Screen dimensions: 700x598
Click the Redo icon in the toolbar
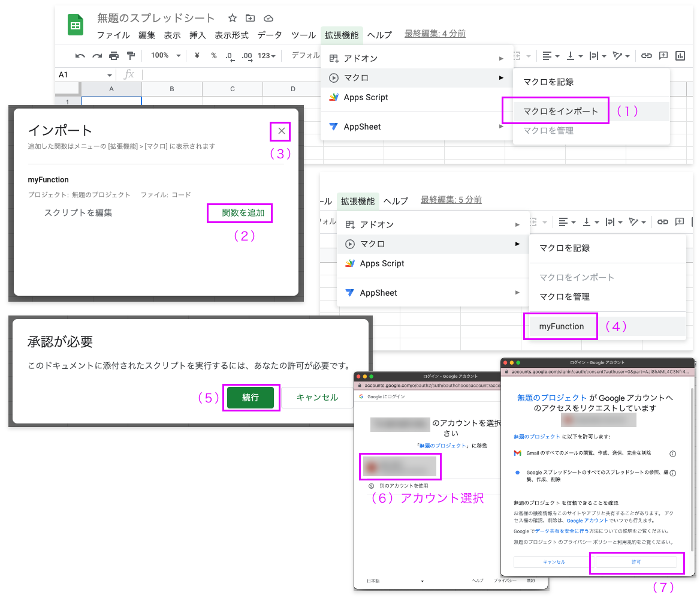[x=96, y=55]
